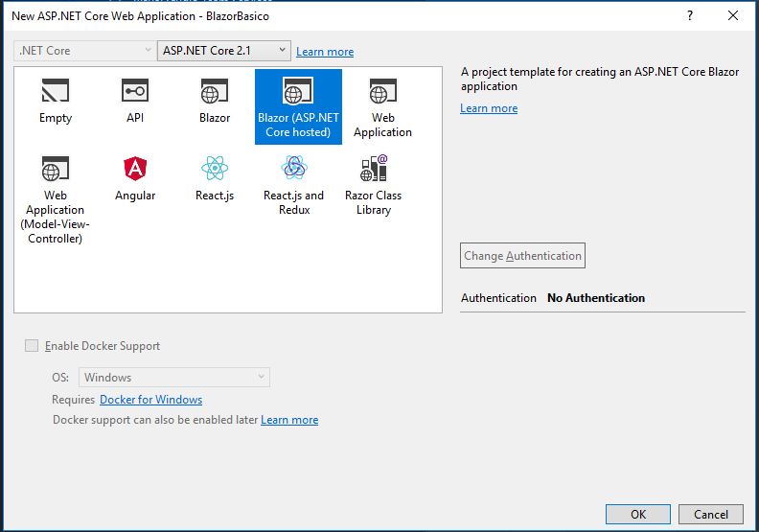The image size is (759, 532).
Task: Choose the React.js template
Action: click(215, 170)
